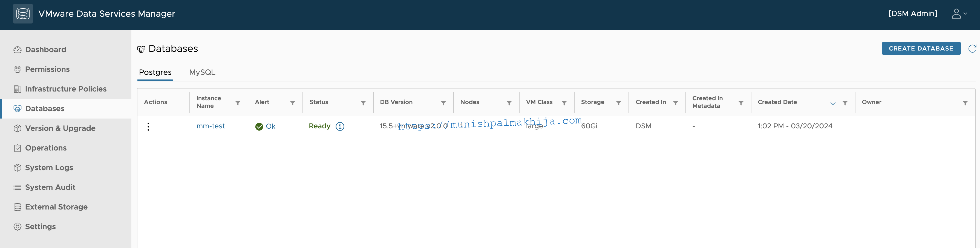Open the Instance Name column filter
980x248 pixels.
(238, 103)
